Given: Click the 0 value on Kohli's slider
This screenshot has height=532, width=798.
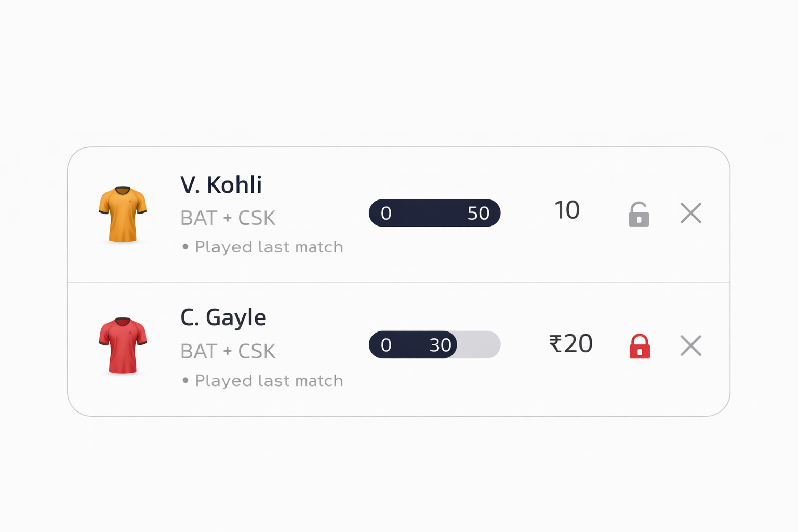Looking at the screenshot, I should (386, 213).
